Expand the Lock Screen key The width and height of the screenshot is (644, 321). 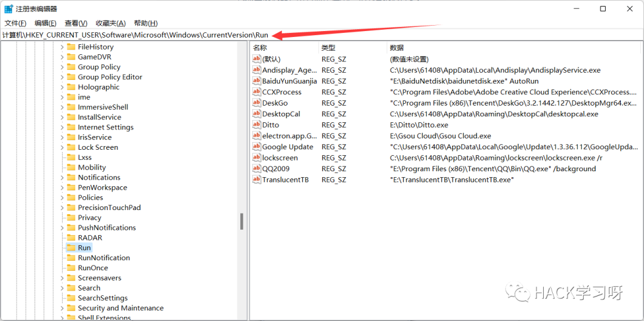pyautogui.click(x=62, y=147)
